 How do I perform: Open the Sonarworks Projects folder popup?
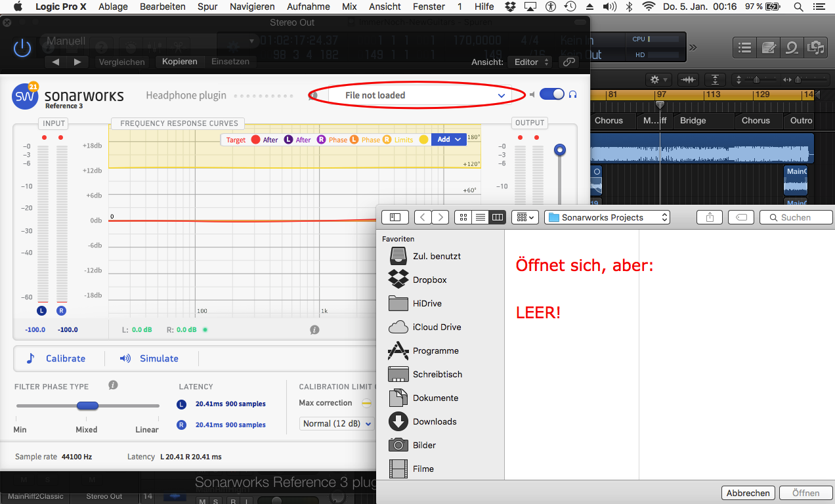(607, 217)
